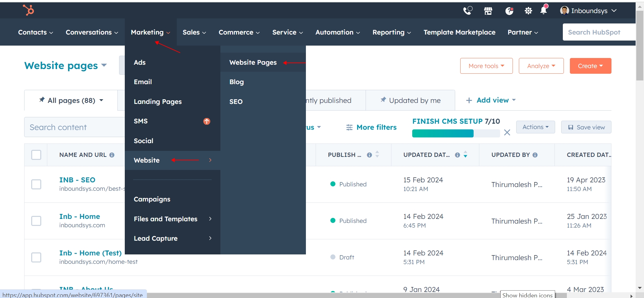
Task: Sort by the UPDATED DATE column arrows
Action: tap(465, 154)
